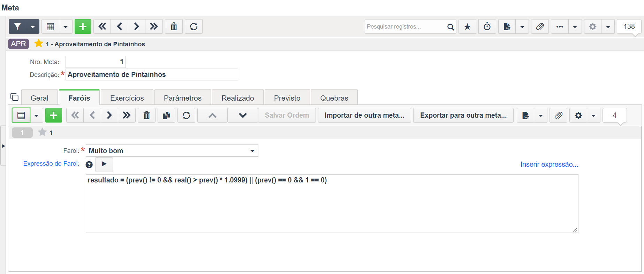This screenshot has width=644, height=274.
Task: Switch Faróis list to grid view
Action: click(x=21, y=115)
